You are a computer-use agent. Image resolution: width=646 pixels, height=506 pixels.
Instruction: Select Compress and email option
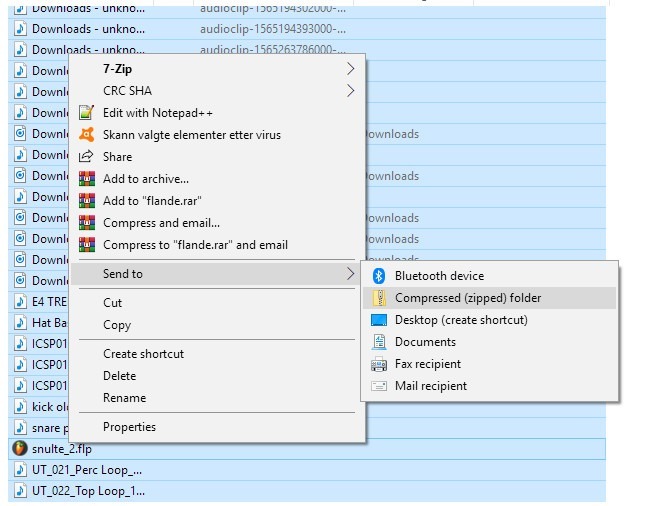point(161,223)
